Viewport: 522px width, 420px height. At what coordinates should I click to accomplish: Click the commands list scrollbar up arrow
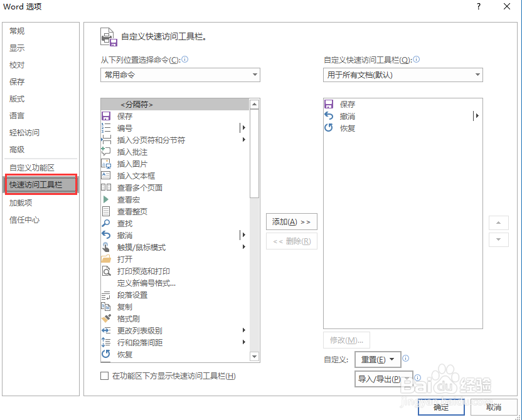pyautogui.click(x=254, y=105)
